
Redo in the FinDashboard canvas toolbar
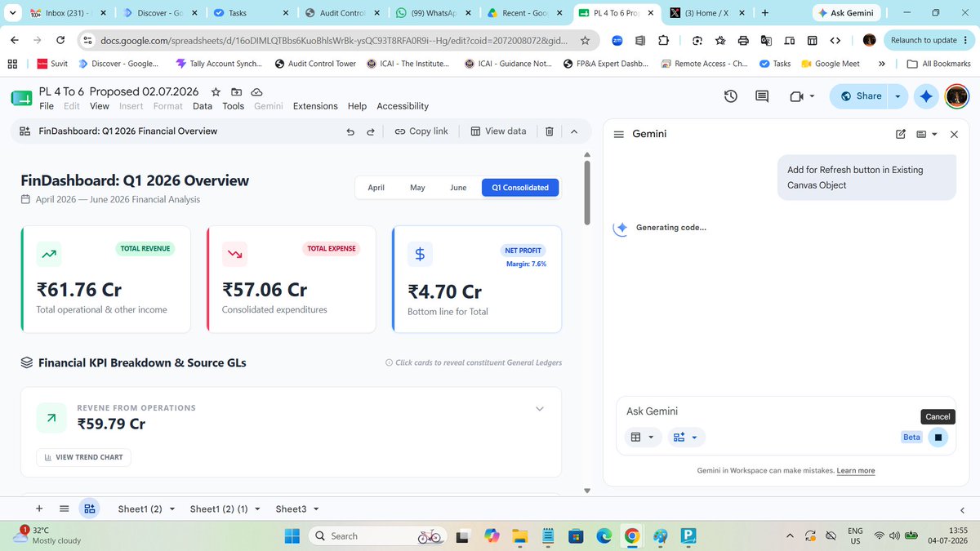370,131
